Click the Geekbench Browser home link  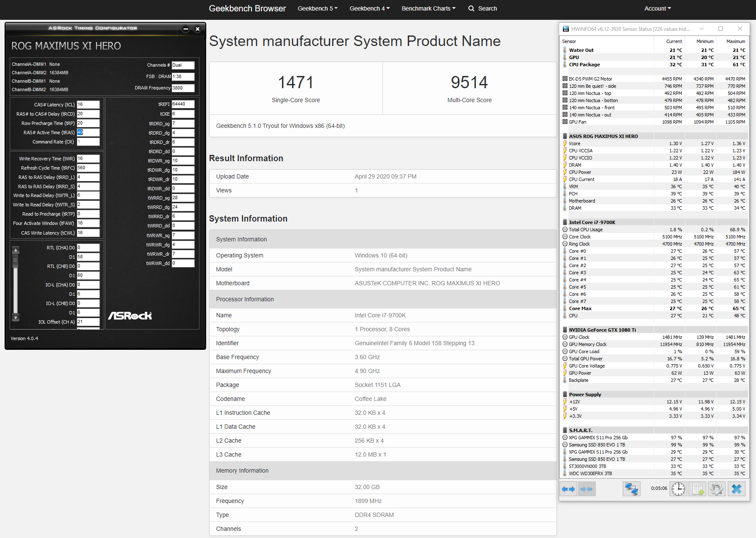[247, 8]
